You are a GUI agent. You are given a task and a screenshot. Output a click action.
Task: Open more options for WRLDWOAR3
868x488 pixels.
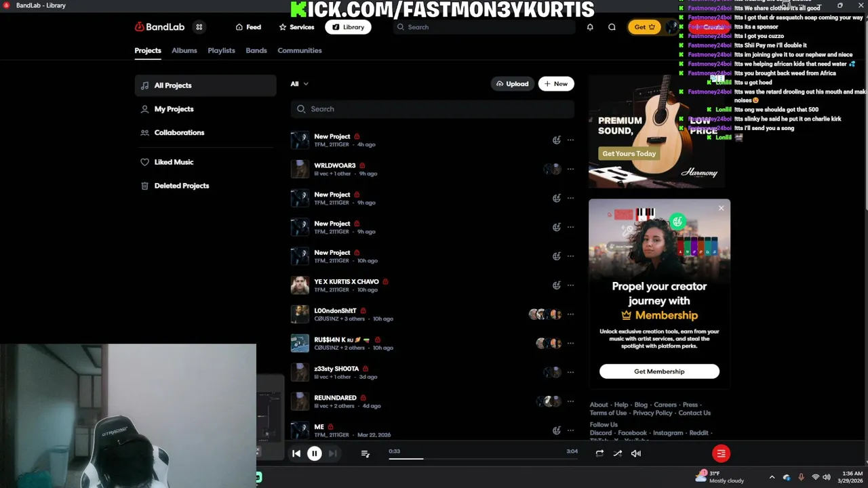(570, 169)
